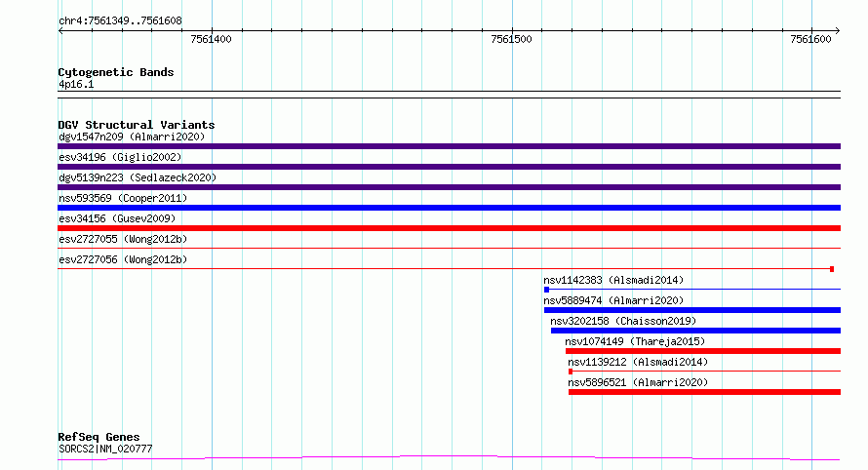Select the RefSeq Genes track title

point(99,437)
